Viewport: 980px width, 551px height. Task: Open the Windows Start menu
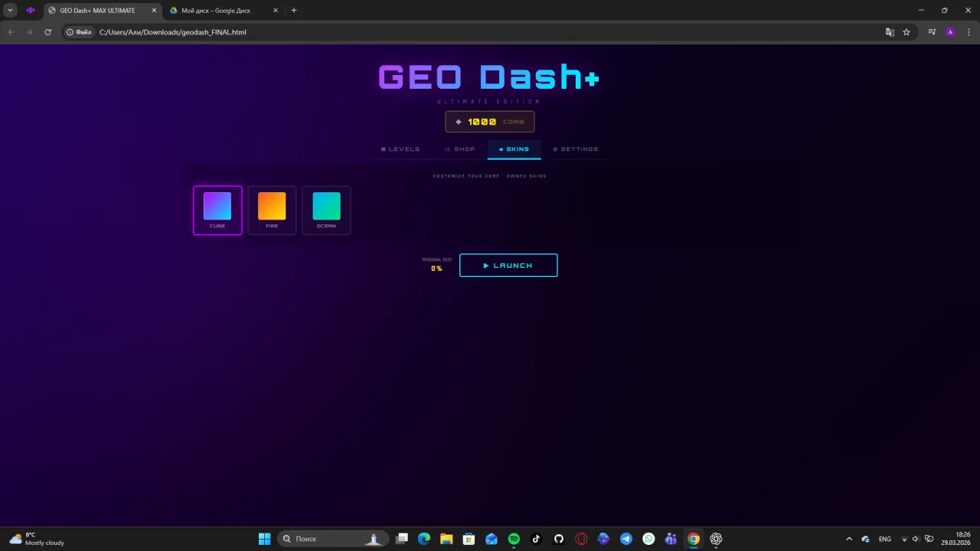pos(264,539)
